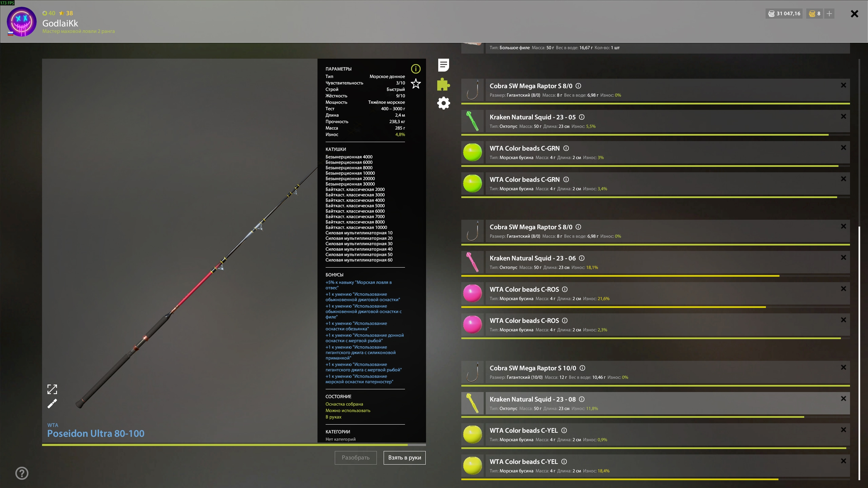This screenshot has width=868, height=488.
Task: Open the green puzzle piece rig panel
Action: (443, 84)
